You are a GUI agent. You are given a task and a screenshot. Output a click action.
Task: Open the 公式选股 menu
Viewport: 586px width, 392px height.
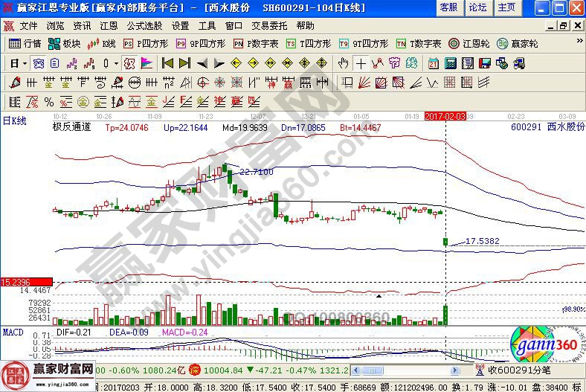[144, 25]
